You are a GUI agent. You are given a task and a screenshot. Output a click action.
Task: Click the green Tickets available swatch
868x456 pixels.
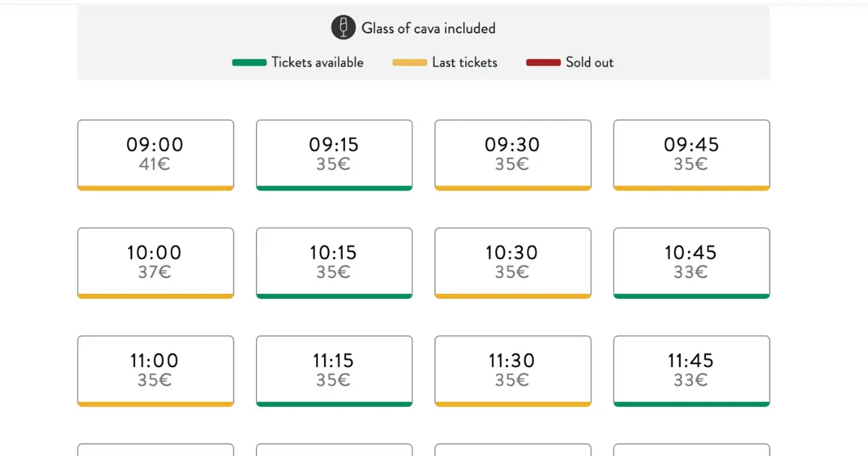coord(250,63)
